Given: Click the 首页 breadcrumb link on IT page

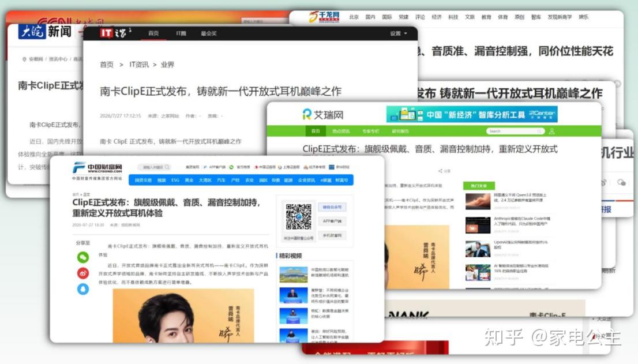Looking at the screenshot, I should (107, 65).
